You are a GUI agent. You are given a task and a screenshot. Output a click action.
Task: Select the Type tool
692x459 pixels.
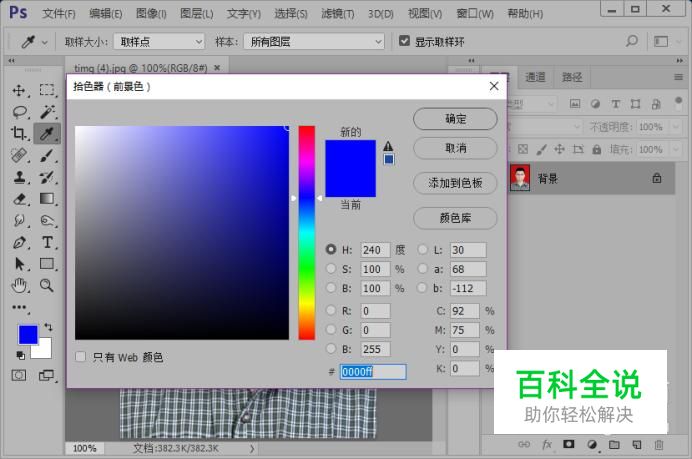pyautogui.click(x=47, y=242)
